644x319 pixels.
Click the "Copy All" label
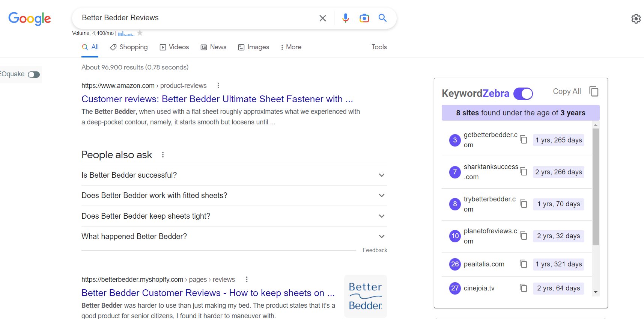tap(567, 91)
